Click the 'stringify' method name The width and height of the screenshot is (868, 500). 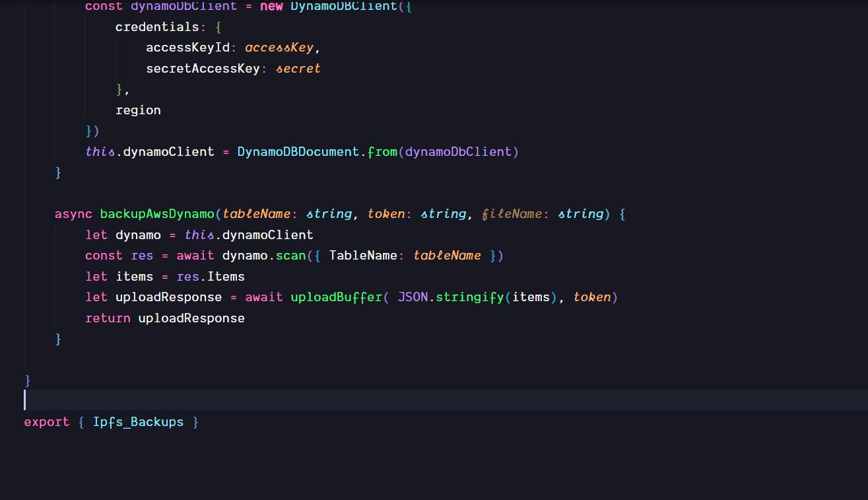pos(470,297)
